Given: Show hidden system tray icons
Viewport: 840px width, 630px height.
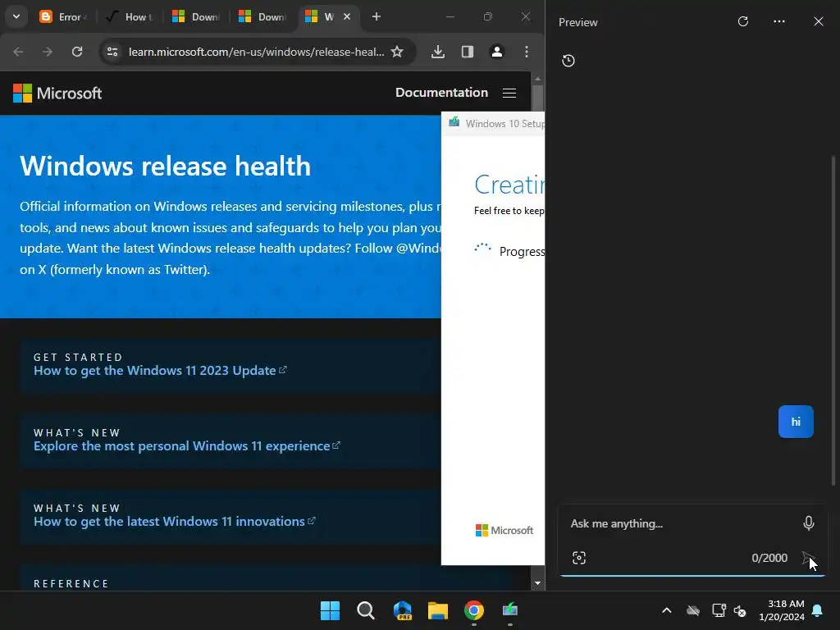Looking at the screenshot, I should (666, 610).
